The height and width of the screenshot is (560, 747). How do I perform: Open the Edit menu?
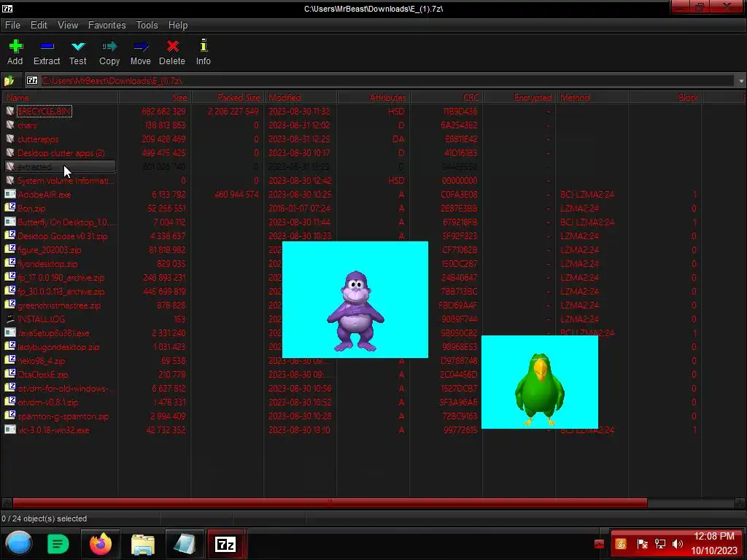[39, 26]
